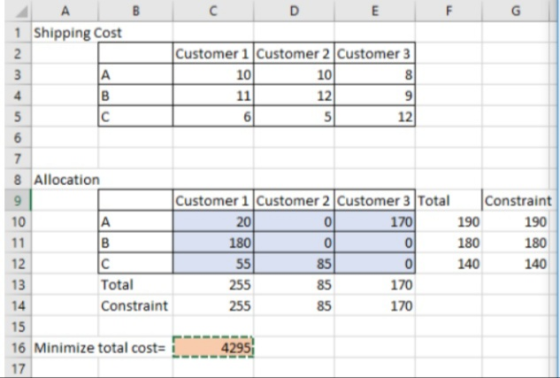Viewport: 560px width, 378px height.
Task: Click allocation 170 for A to Customer 3
Action: [x=375, y=222]
